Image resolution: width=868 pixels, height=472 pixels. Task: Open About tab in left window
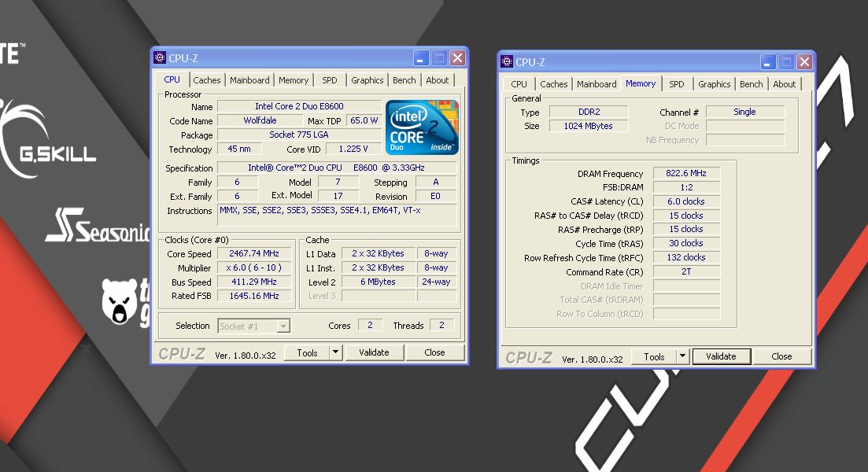pyautogui.click(x=438, y=80)
